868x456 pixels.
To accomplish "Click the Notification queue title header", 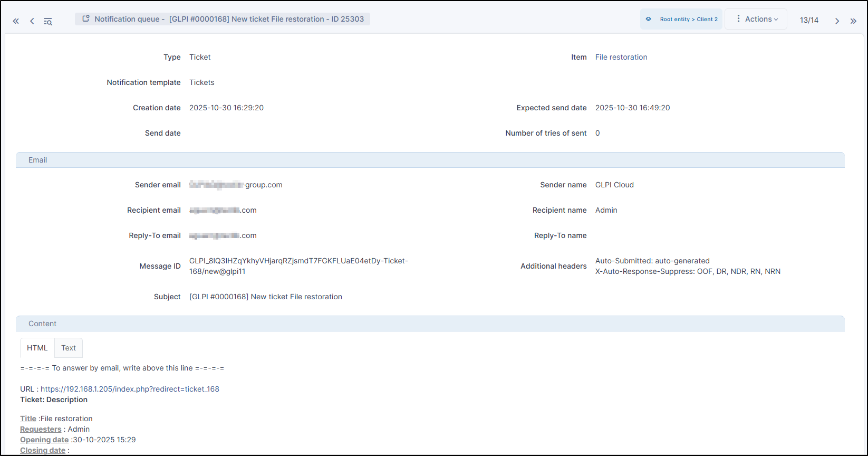I will click(223, 19).
